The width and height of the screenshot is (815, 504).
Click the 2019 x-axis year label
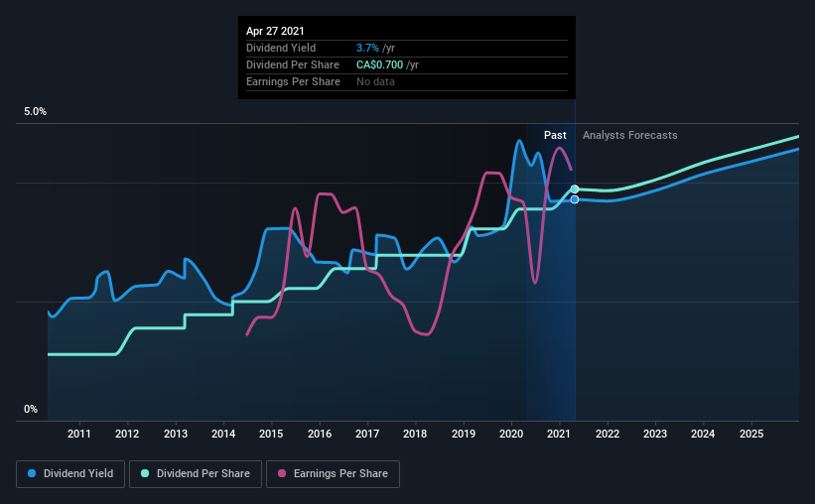pyautogui.click(x=464, y=434)
